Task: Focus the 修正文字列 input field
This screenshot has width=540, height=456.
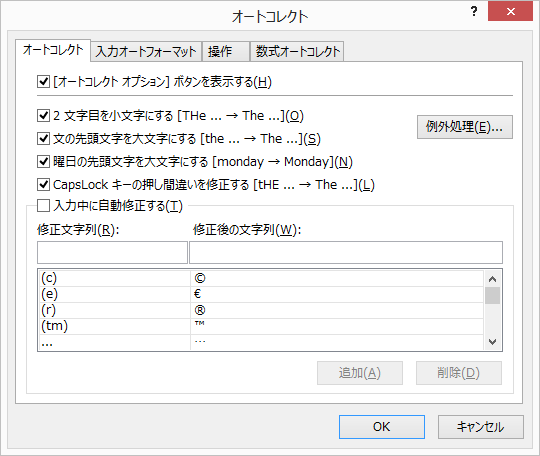Action: point(112,252)
